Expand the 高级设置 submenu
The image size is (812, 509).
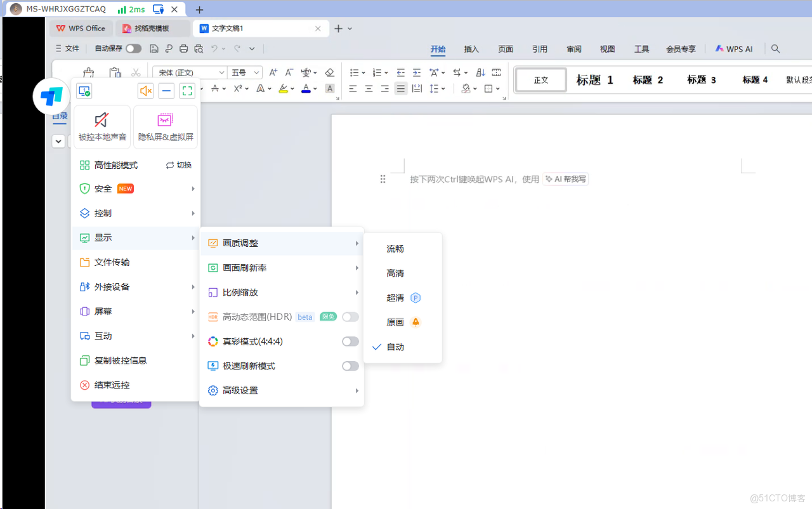[x=281, y=390]
